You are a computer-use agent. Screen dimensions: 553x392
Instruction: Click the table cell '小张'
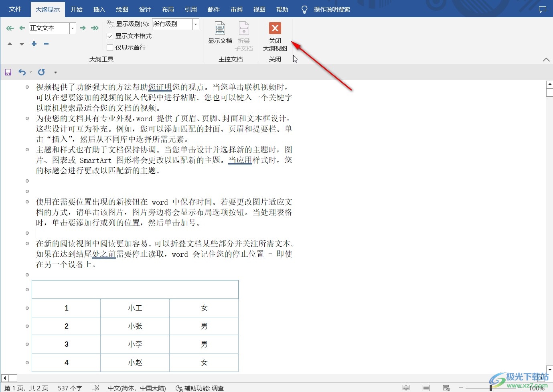click(135, 326)
